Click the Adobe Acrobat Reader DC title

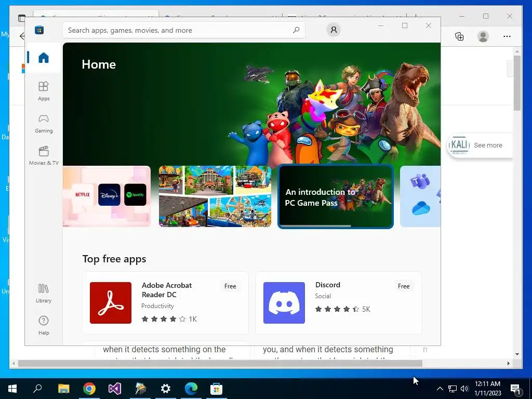click(167, 290)
